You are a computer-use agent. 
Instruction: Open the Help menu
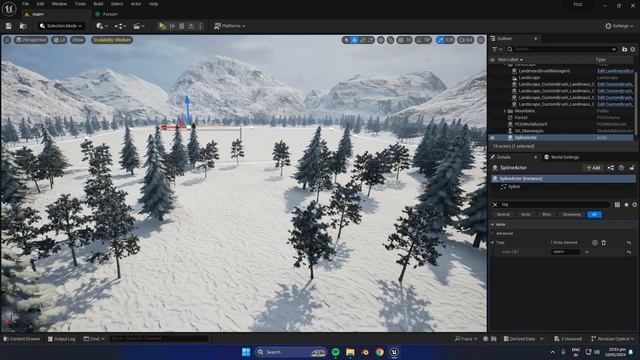[x=153, y=4]
